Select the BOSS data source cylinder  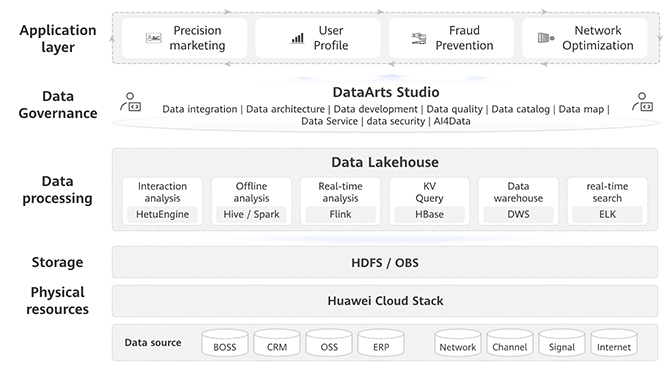point(225,343)
